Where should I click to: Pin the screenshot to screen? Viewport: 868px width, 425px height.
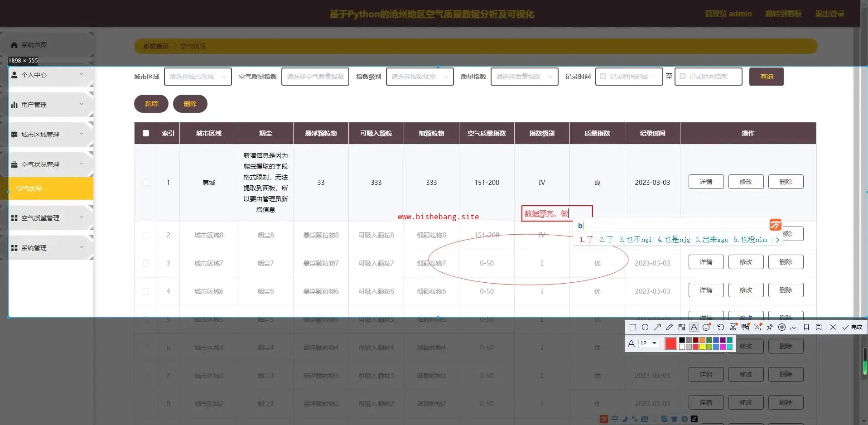tap(770, 327)
